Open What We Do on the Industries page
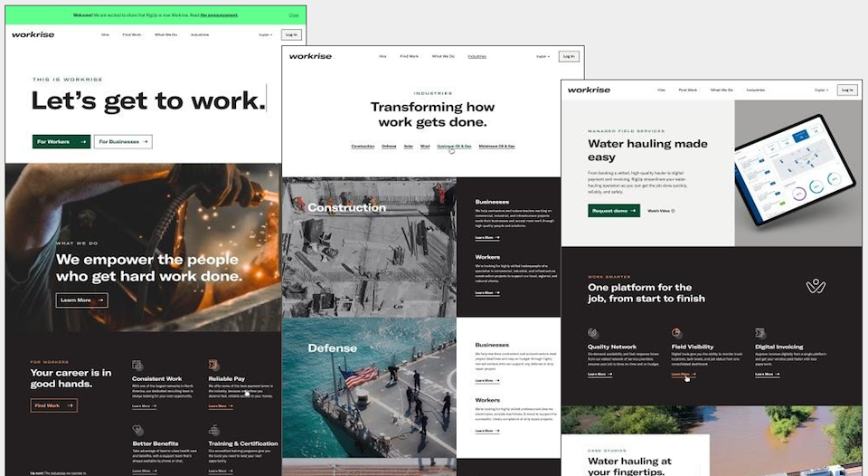The height and width of the screenshot is (476, 868). pyautogui.click(x=443, y=56)
